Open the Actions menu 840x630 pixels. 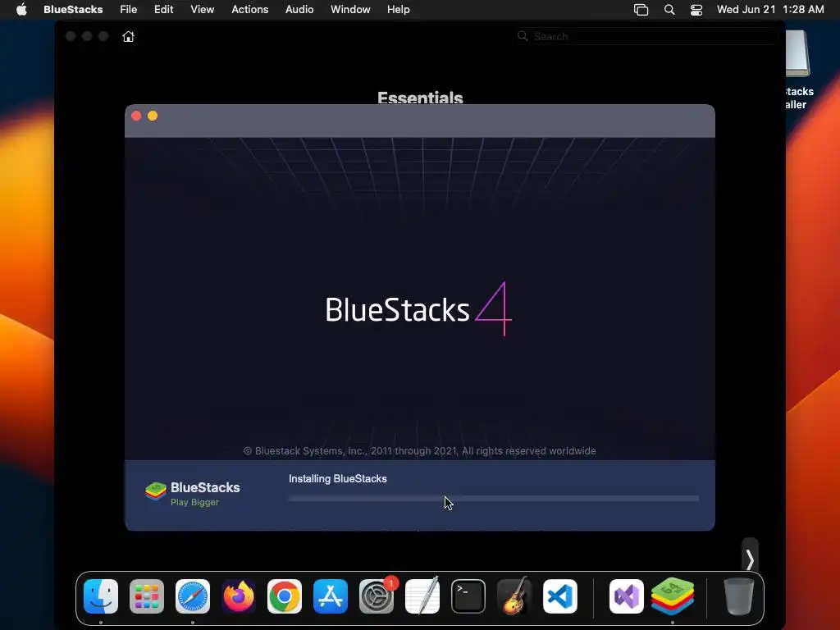[x=249, y=9]
